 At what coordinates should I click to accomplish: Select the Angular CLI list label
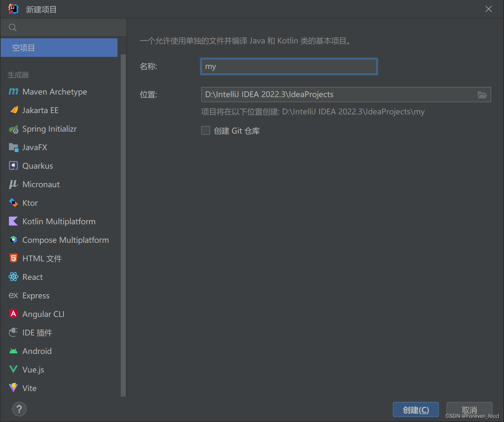43,314
